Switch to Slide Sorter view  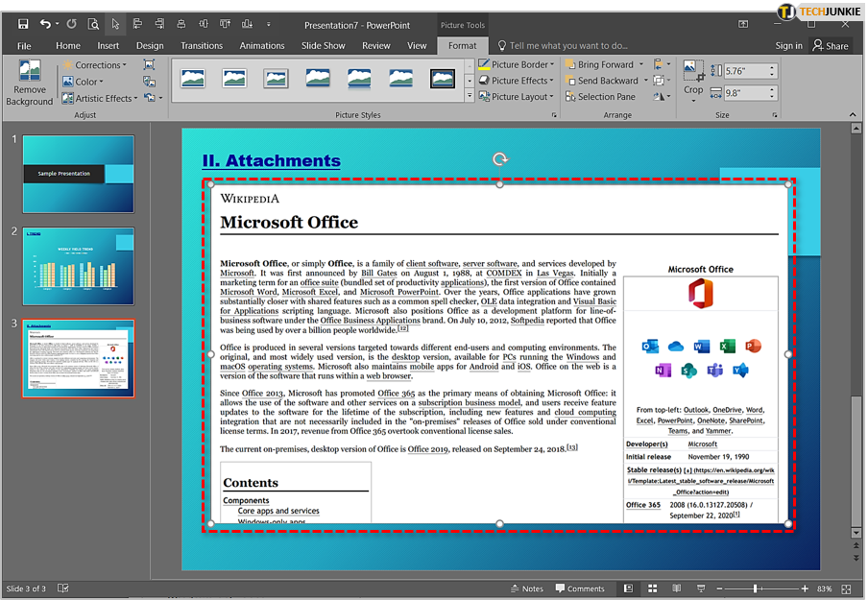(653, 588)
